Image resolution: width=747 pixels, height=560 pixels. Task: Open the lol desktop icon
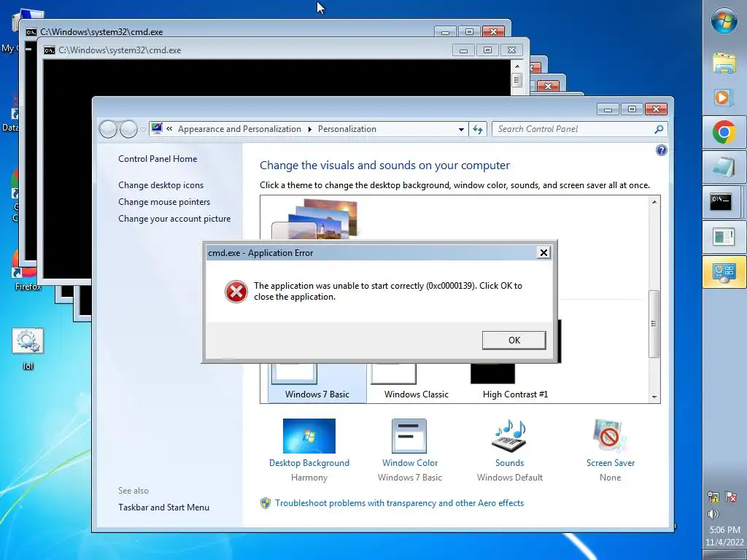click(x=28, y=349)
